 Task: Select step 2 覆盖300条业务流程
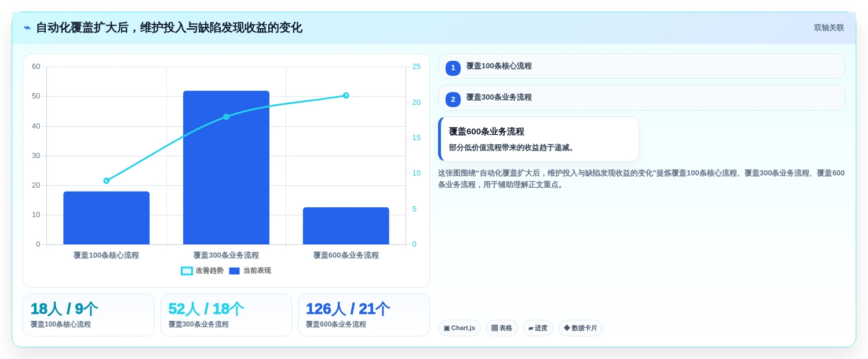point(641,97)
